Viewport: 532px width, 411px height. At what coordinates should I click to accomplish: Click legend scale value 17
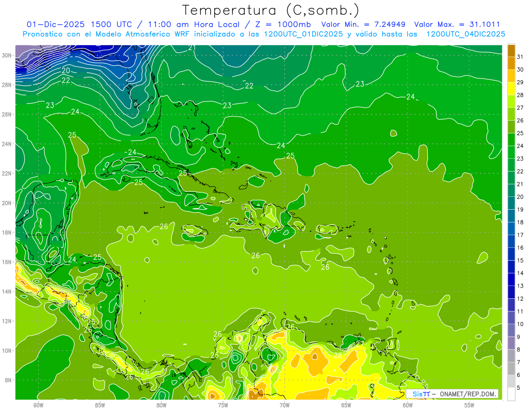520,235
